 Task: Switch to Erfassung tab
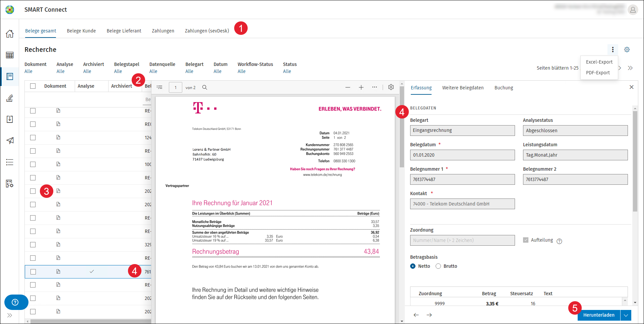point(421,88)
